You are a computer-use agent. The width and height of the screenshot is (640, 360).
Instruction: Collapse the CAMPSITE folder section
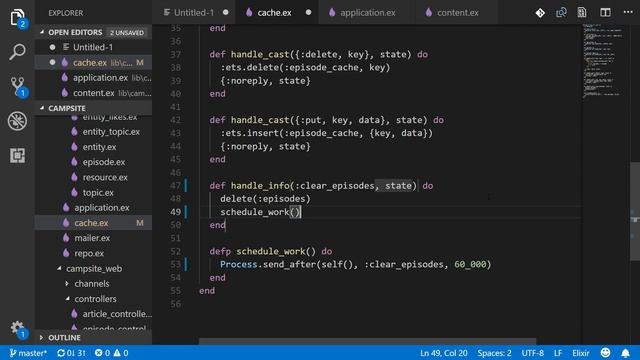pyautogui.click(x=67, y=108)
